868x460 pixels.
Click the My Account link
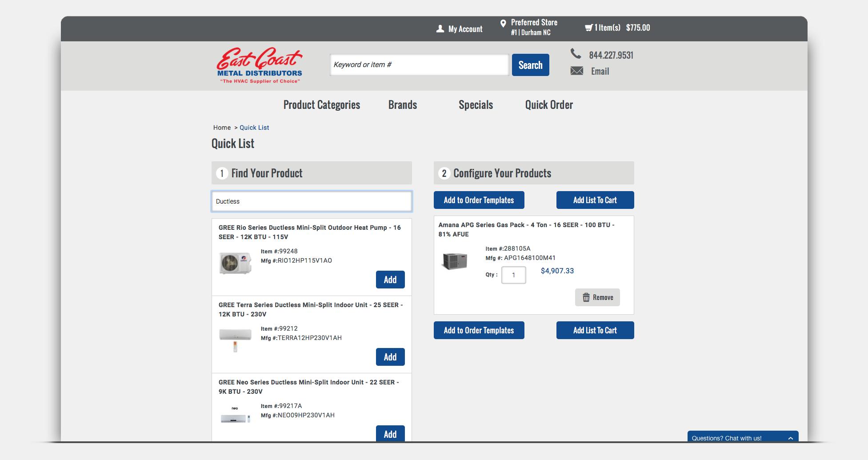[465, 29]
